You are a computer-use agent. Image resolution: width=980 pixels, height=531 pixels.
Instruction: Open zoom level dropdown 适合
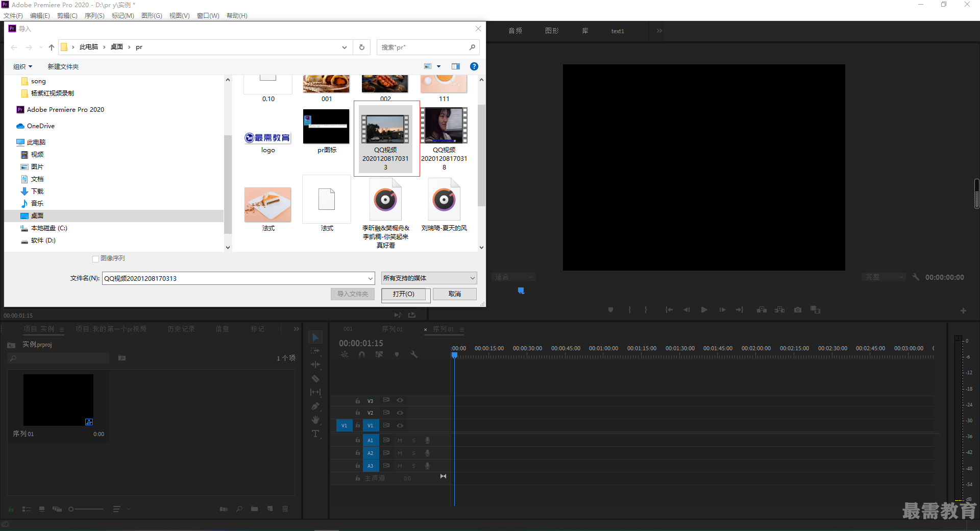point(513,277)
